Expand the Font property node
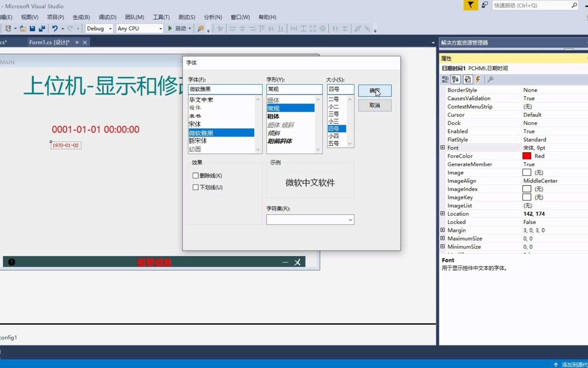The width and height of the screenshot is (588, 368). tap(442, 148)
